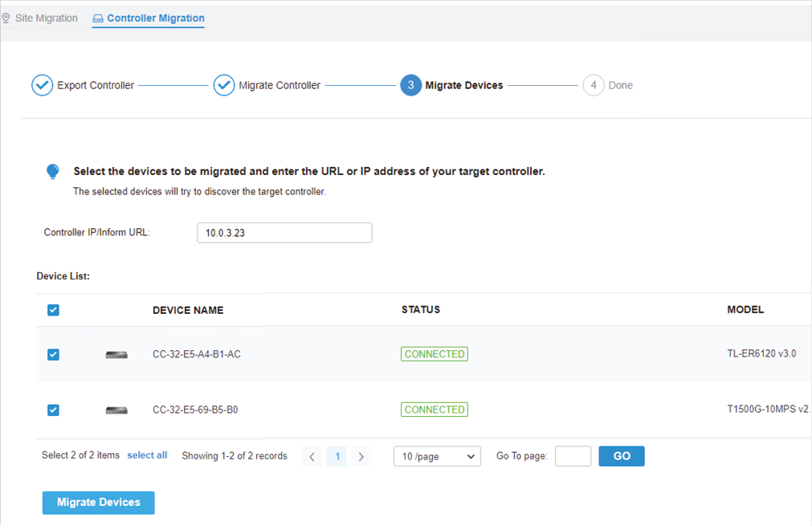Screen dimensions: 812x526
Task: Click the TL-ER6120 v3.0 model cell
Action: click(x=761, y=353)
